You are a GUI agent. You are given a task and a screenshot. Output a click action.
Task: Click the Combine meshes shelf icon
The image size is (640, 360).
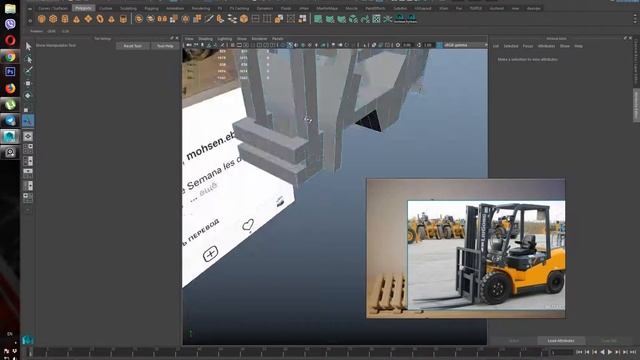click(139, 19)
